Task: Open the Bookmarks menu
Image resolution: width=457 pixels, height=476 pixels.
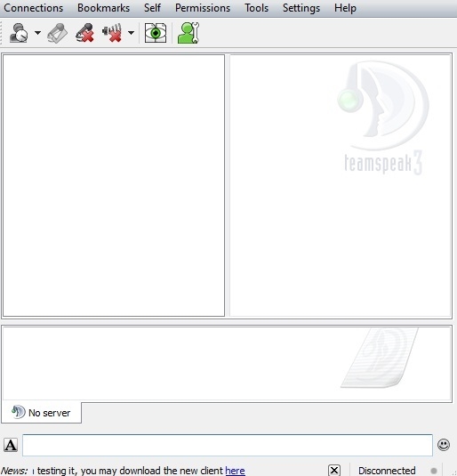Action: pyautogui.click(x=103, y=8)
